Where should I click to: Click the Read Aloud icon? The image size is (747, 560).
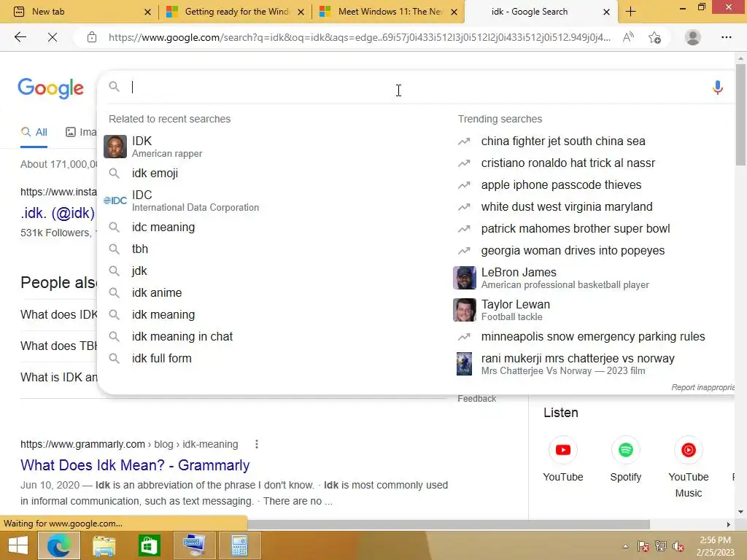click(628, 37)
